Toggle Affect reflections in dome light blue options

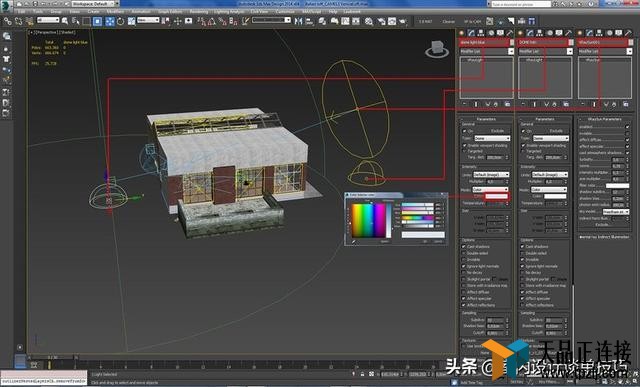pos(464,305)
